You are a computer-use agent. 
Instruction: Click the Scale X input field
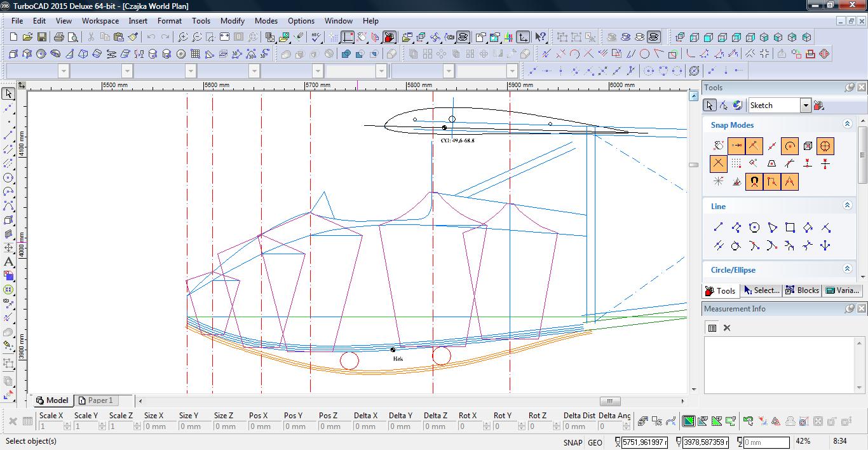pyautogui.click(x=51, y=426)
